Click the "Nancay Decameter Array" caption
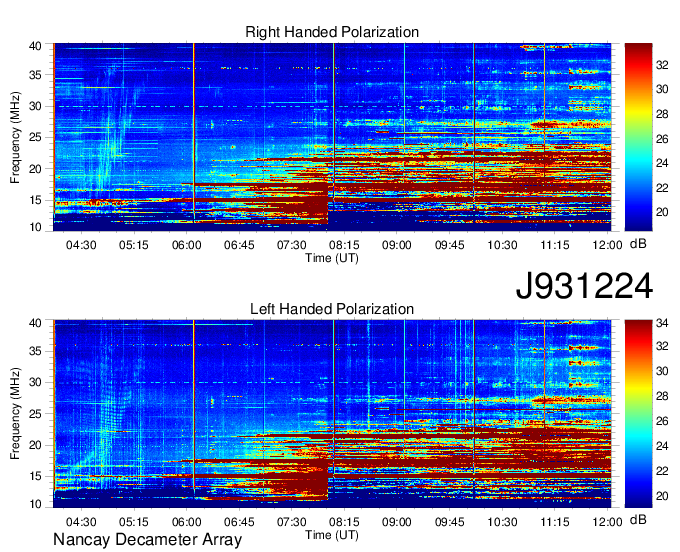 pyautogui.click(x=147, y=540)
